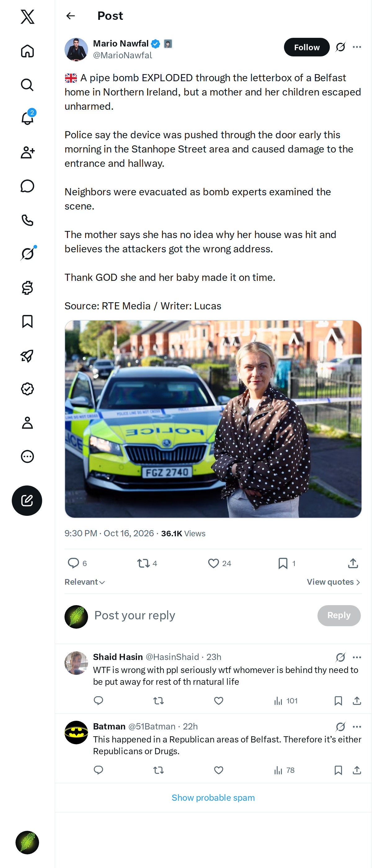Click the Post your reply field
The image size is (372, 868).
point(202,615)
